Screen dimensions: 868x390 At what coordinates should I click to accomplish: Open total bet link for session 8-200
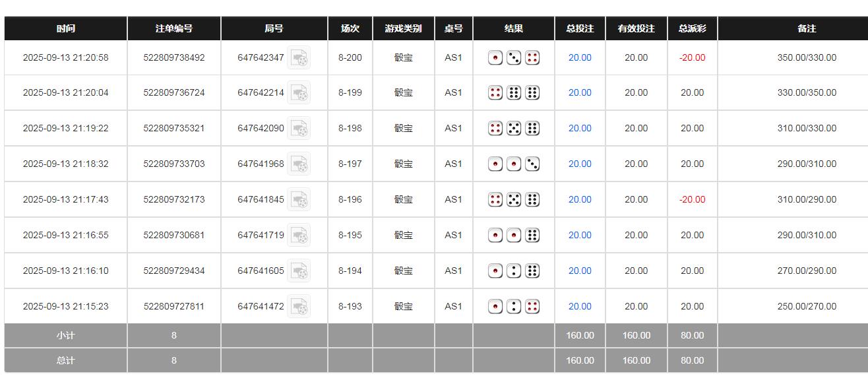point(580,58)
